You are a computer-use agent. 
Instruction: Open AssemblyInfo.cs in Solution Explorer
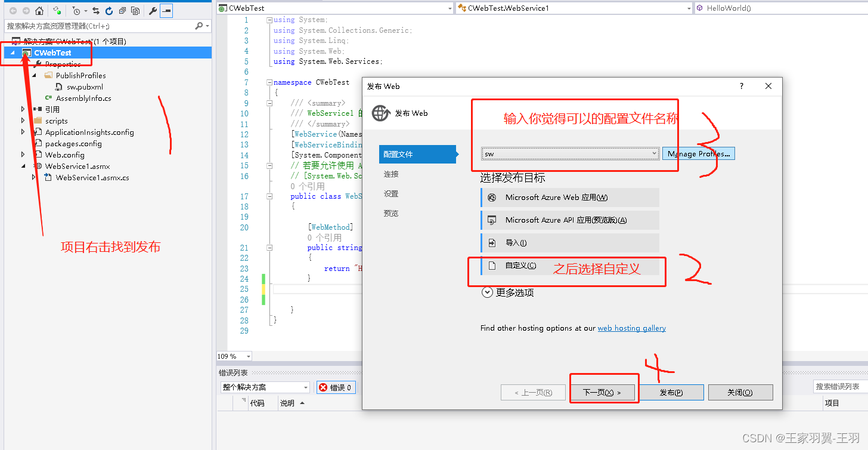coord(83,98)
